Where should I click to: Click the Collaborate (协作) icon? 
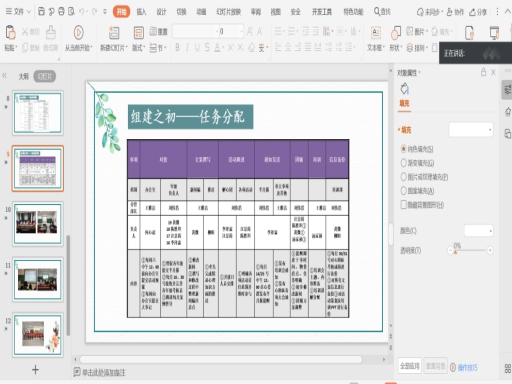[x=450, y=12]
